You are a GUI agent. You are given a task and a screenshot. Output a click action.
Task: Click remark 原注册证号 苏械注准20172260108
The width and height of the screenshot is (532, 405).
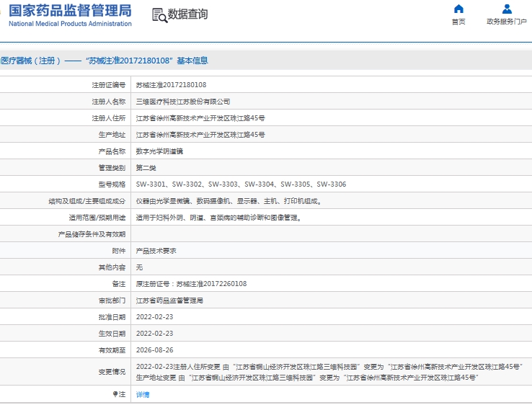[x=191, y=284]
